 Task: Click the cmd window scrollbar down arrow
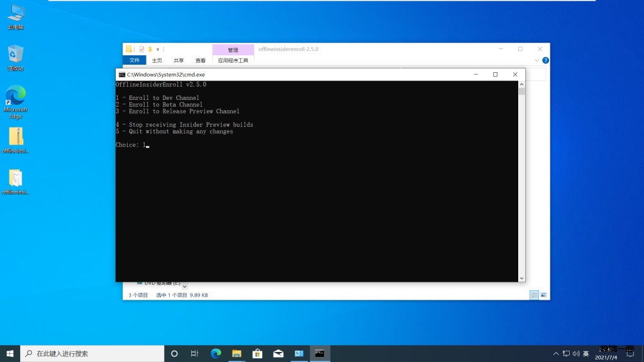(521, 278)
